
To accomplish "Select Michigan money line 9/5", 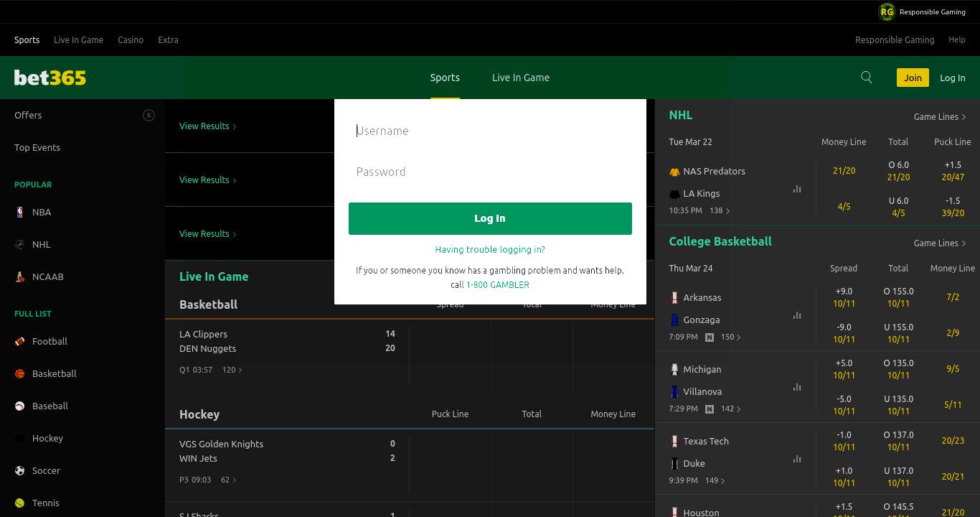I will (x=953, y=368).
